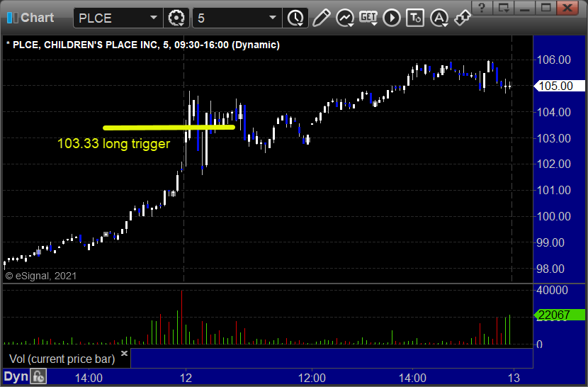
Task: Close the chart window with red X
Action: point(567,8)
